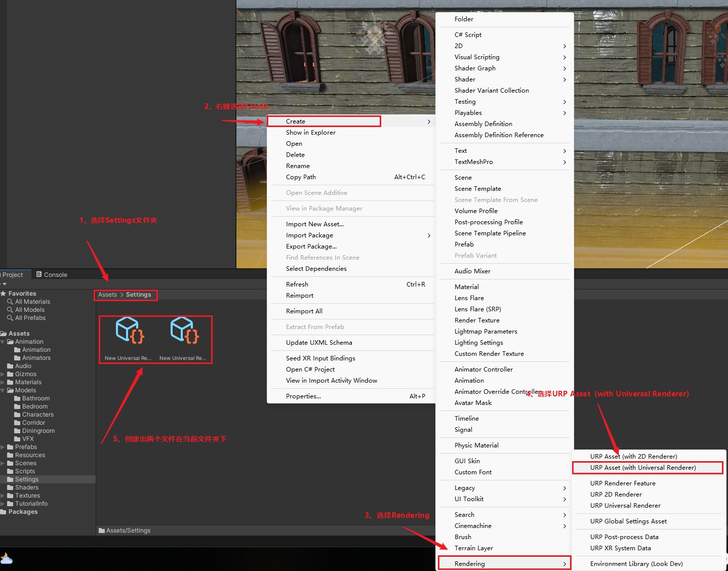Open the TextMeshPro submenu
Viewport: 728px width, 571px height.
[505, 162]
